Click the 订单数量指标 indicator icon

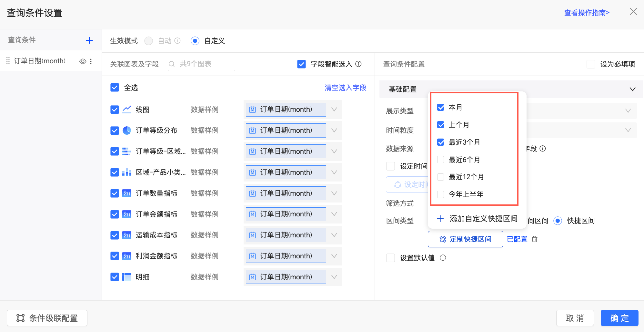pyautogui.click(x=127, y=193)
